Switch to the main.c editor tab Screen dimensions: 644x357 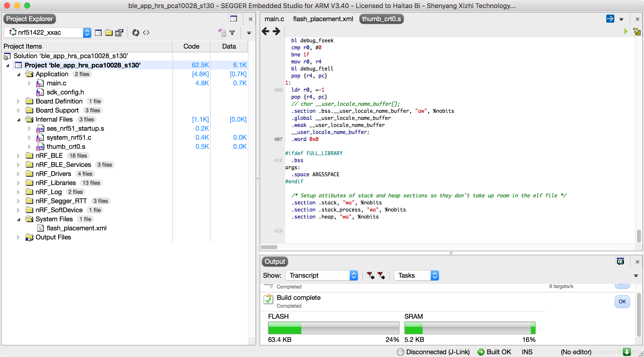(274, 19)
